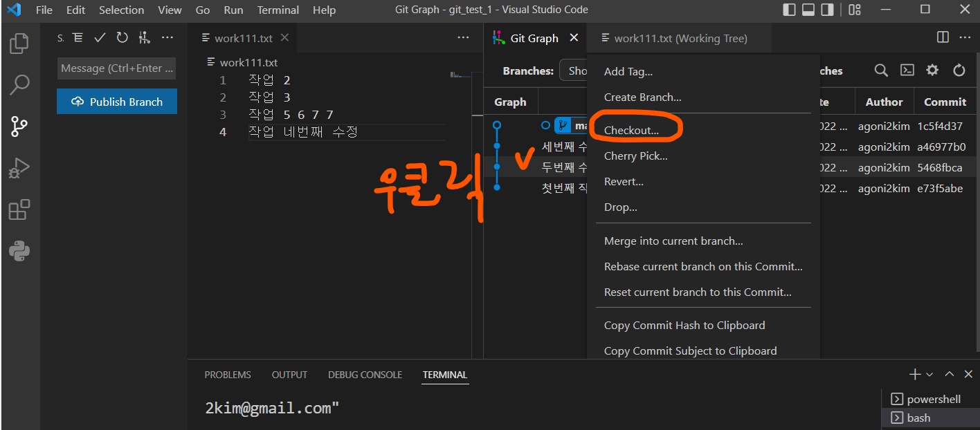Choose Checkout... from context menu

(x=703, y=130)
